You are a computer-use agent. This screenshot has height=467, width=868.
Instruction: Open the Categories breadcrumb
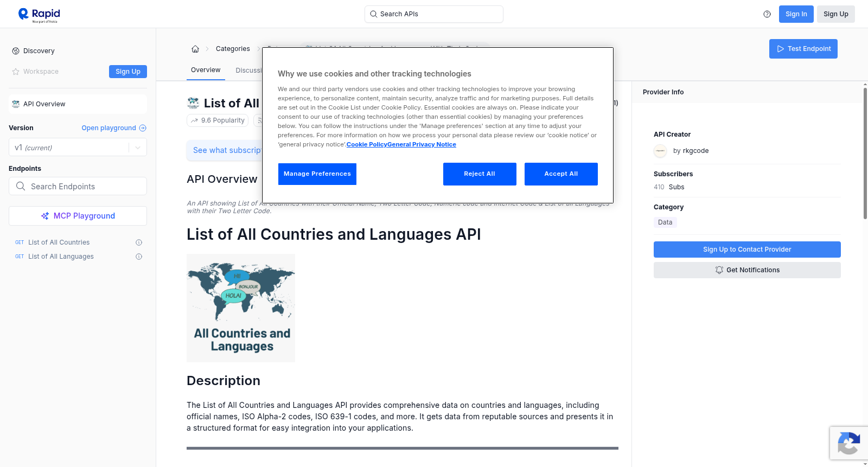point(233,49)
